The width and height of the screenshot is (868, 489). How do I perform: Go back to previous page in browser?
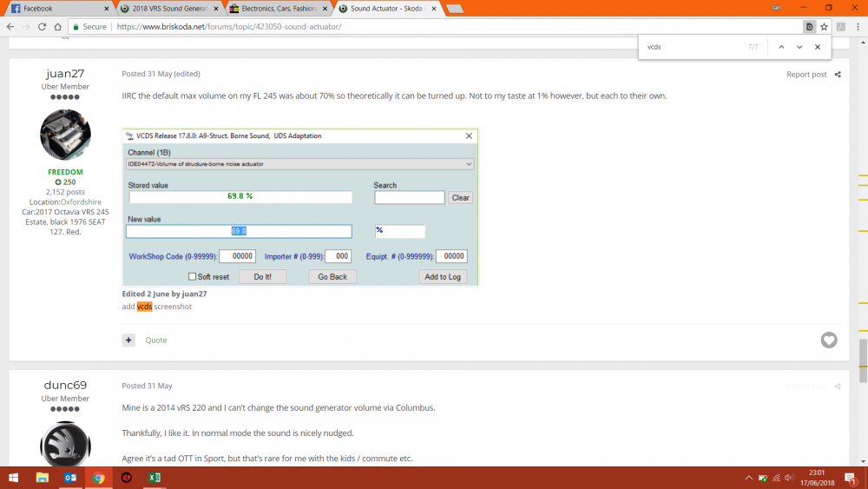10,27
